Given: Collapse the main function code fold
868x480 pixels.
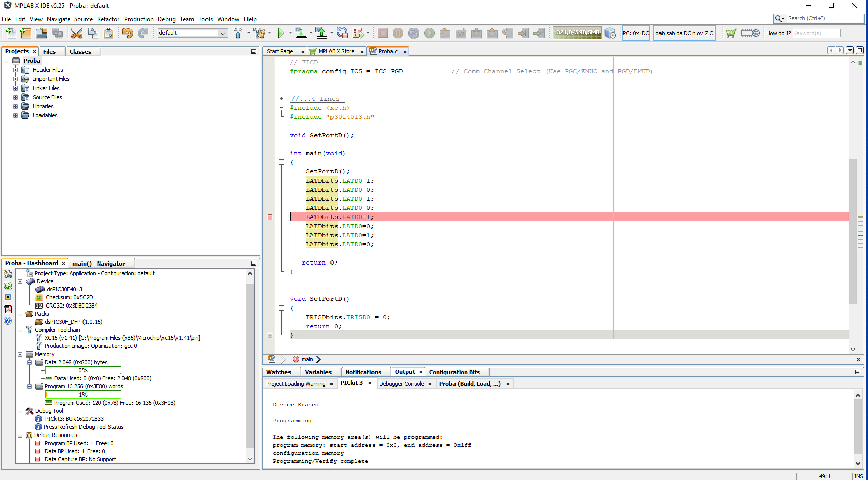Looking at the screenshot, I should [x=282, y=162].
